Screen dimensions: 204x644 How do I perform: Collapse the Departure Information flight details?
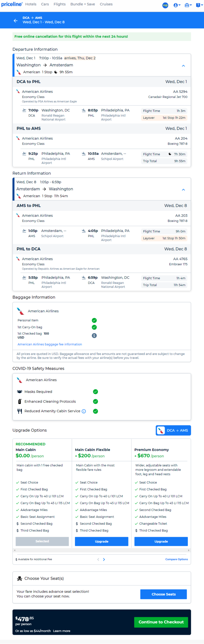pos(183,66)
